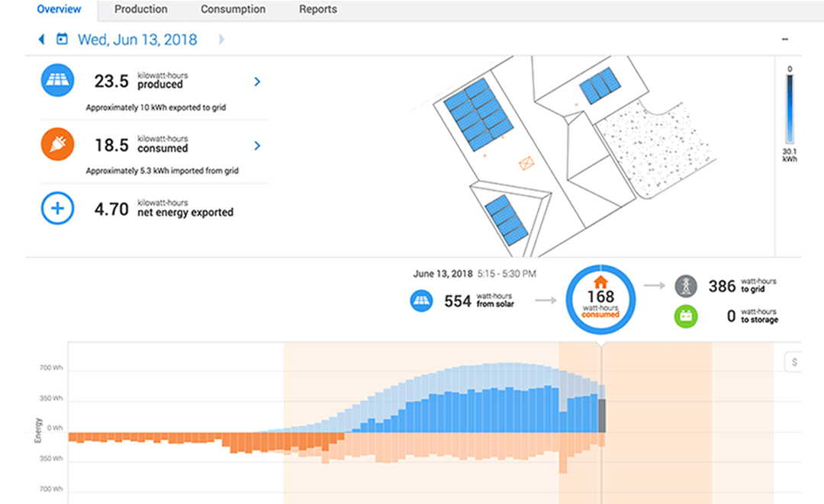
Task: Click the net energy plus circle icon
Action: pyautogui.click(x=57, y=208)
